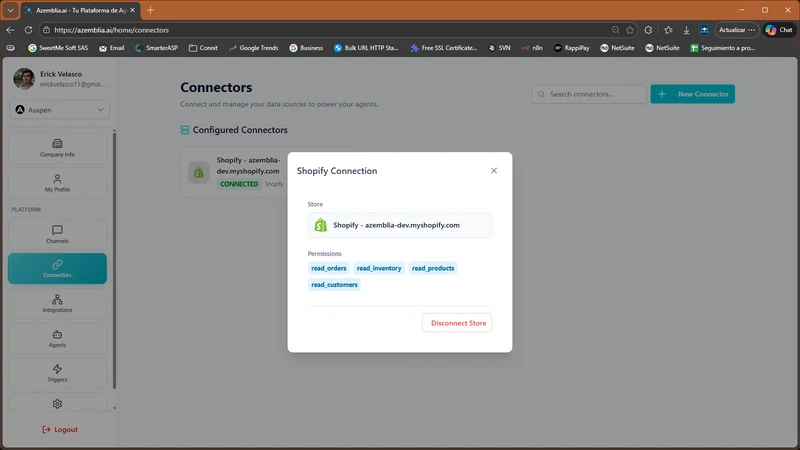Open the Copilot Chat button

click(780, 30)
